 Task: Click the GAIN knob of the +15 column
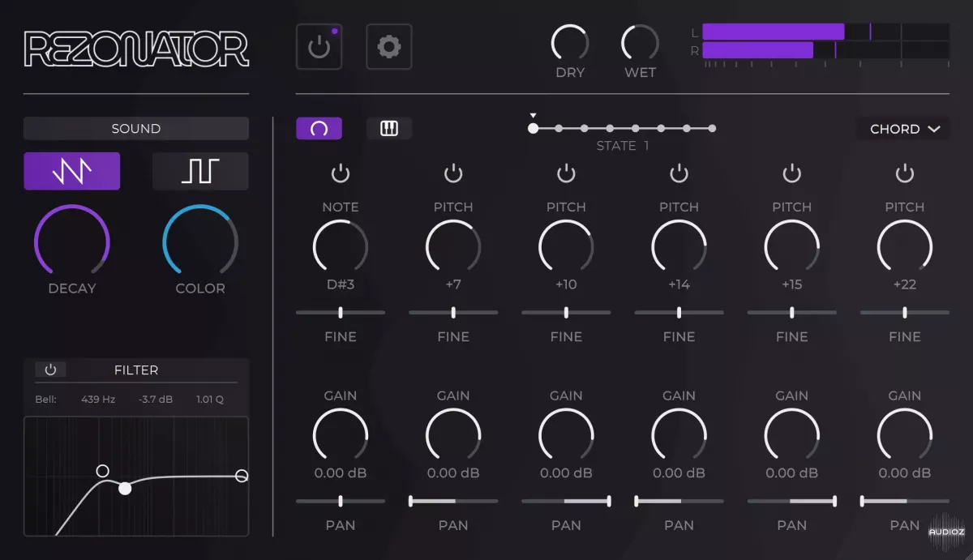click(x=791, y=435)
